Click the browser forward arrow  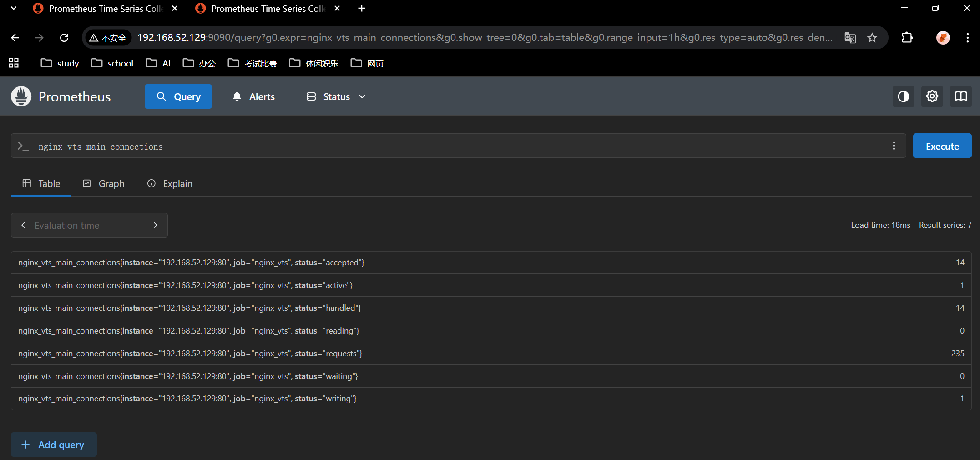pos(40,38)
